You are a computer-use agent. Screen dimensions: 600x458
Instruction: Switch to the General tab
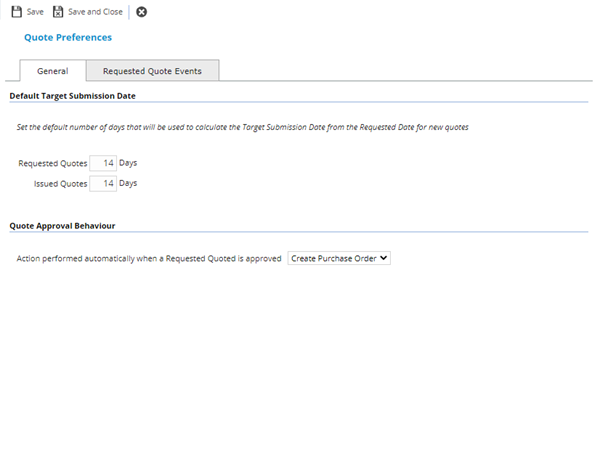pyautogui.click(x=52, y=71)
